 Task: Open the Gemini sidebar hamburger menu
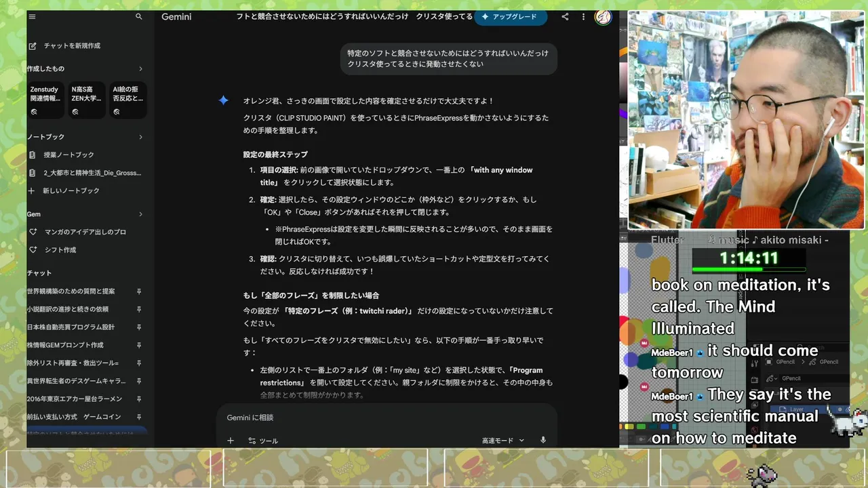(x=32, y=17)
